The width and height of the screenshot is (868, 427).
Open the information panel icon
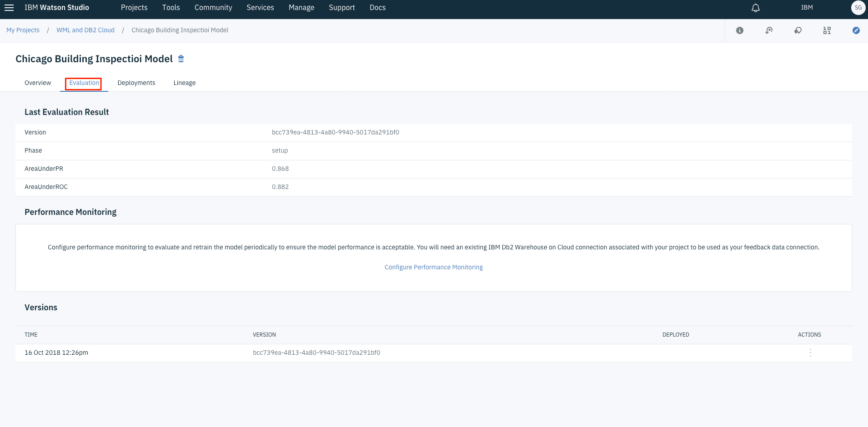740,30
